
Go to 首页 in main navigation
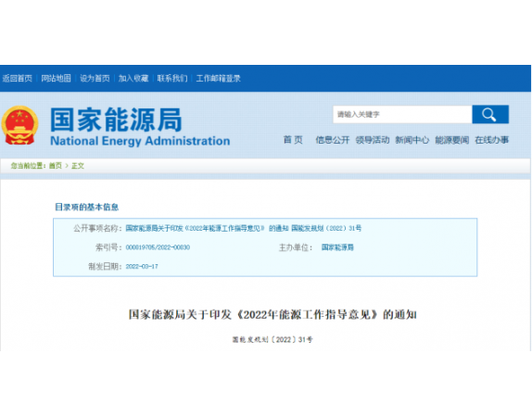(293, 140)
